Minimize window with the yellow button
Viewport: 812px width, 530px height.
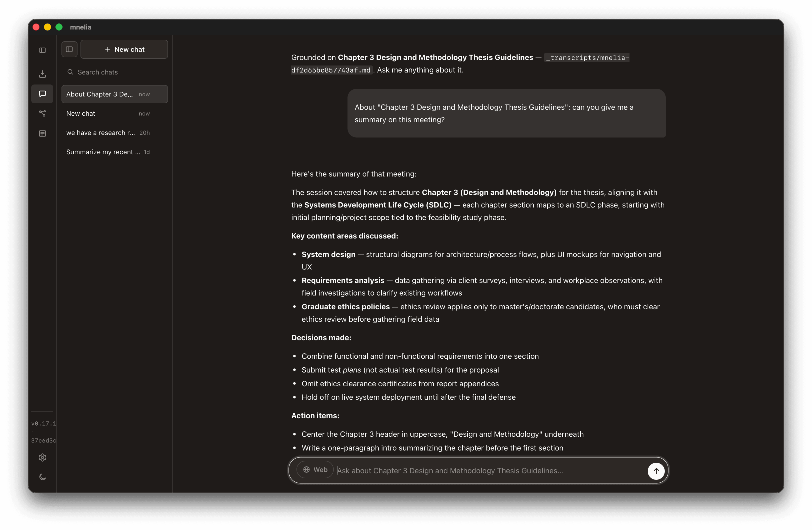click(x=47, y=27)
